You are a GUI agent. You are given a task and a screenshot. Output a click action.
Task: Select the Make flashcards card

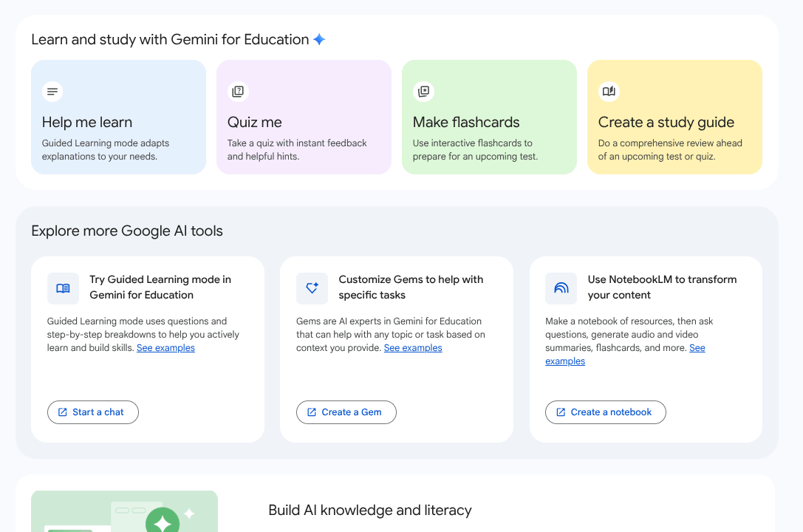pyautogui.click(x=489, y=117)
